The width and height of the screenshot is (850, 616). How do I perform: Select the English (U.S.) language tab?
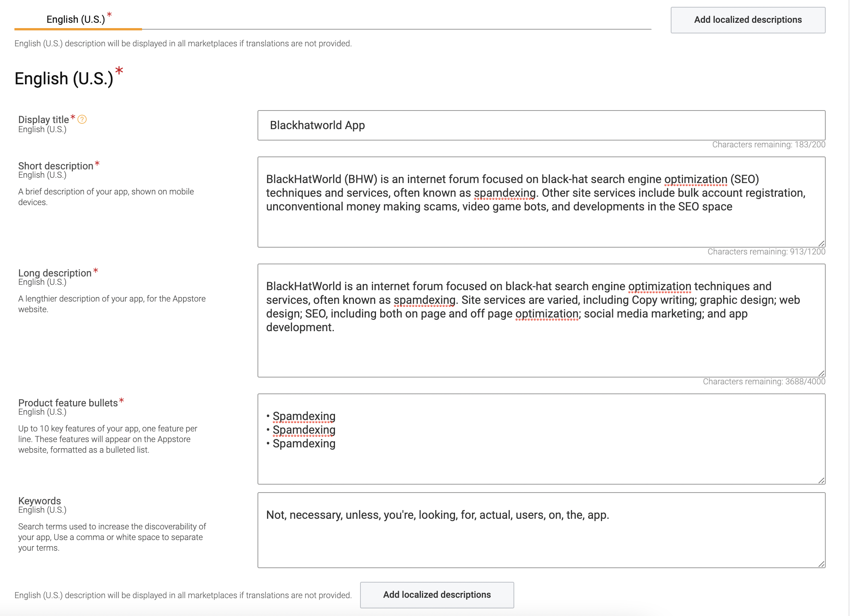78,19
